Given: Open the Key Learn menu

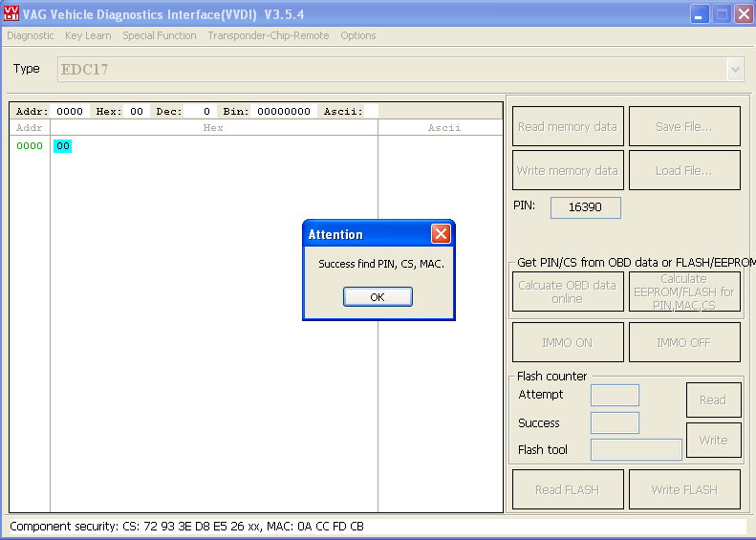Looking at the screenshot, I should [88, 35].
